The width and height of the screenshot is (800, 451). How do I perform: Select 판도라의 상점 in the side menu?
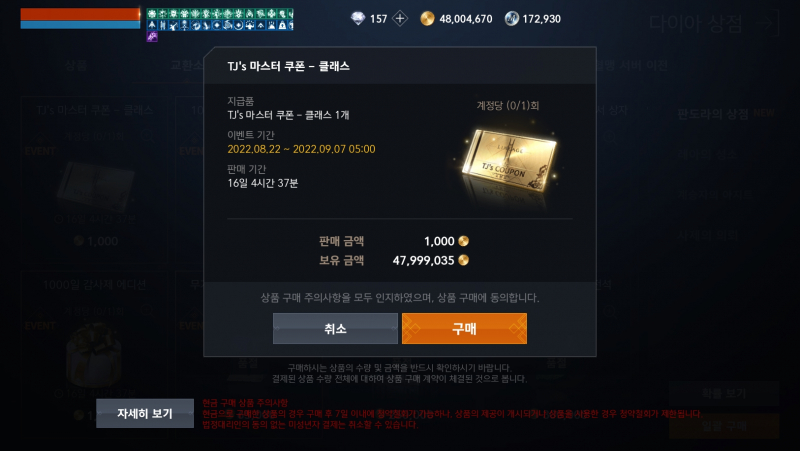(713, 114)
